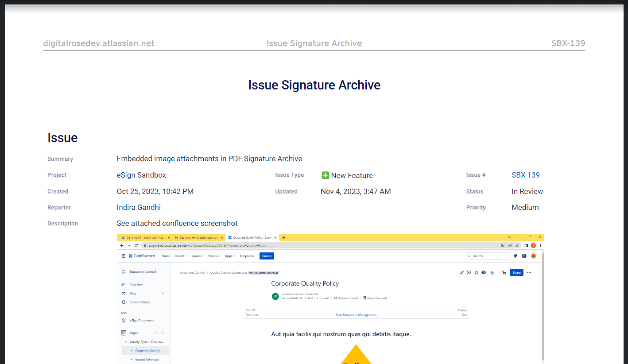The width and height of the screenshot is (628, 364).
Task: Open the app switcher grid icon
Action: pyautogui.click(x=124, y=256)
